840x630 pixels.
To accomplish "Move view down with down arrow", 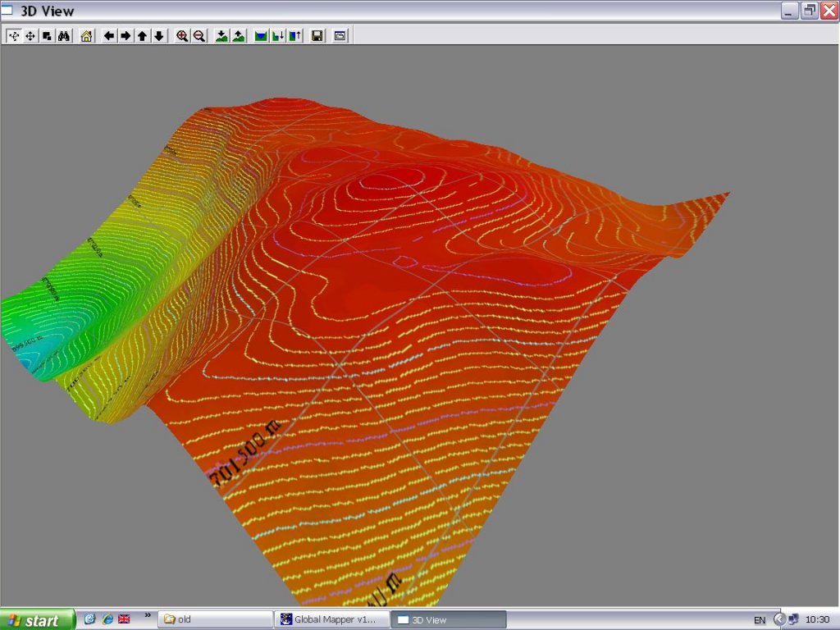I will [x=159, y=36].
